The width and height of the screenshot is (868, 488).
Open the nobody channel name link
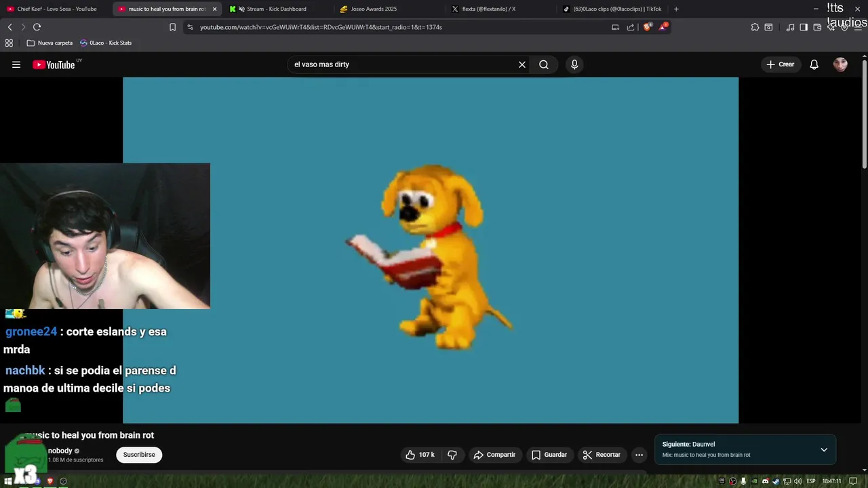[x=60, y=451]
